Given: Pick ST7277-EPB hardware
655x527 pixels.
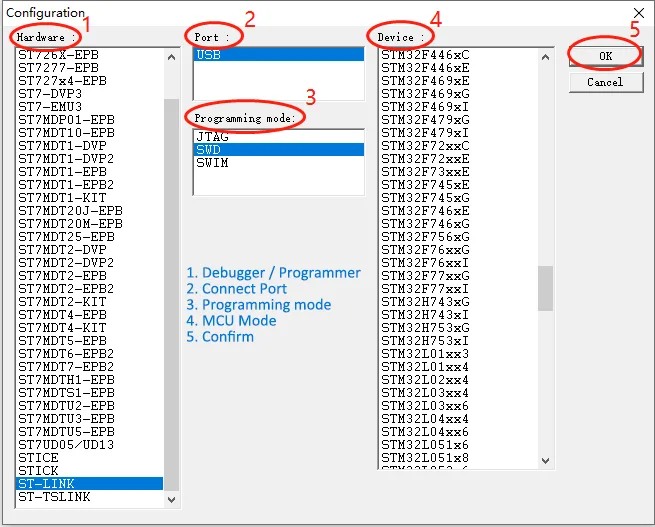Looking at the screenshot, I should point(89,68).
